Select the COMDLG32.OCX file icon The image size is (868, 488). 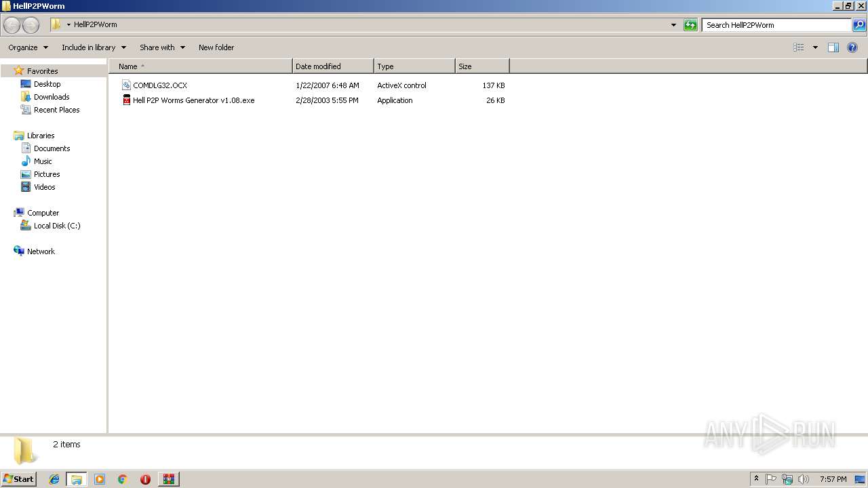pos(126,85)
